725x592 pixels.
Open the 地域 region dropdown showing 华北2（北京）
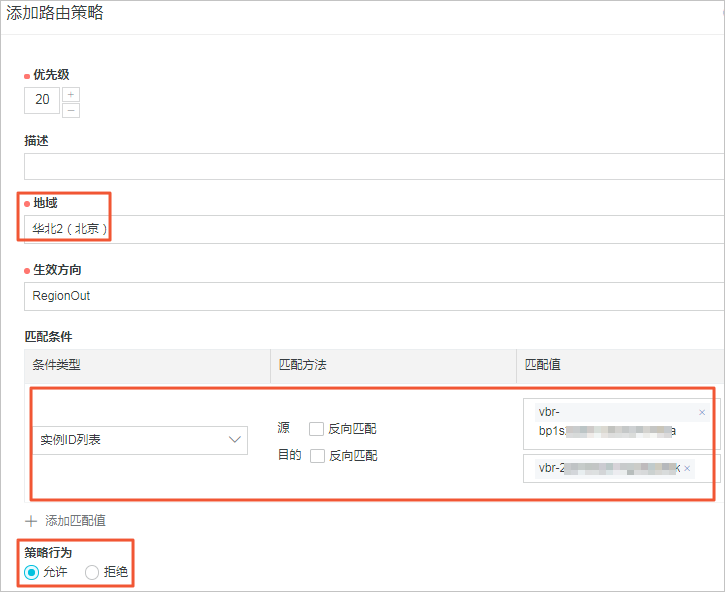click(x=374, y=229)
